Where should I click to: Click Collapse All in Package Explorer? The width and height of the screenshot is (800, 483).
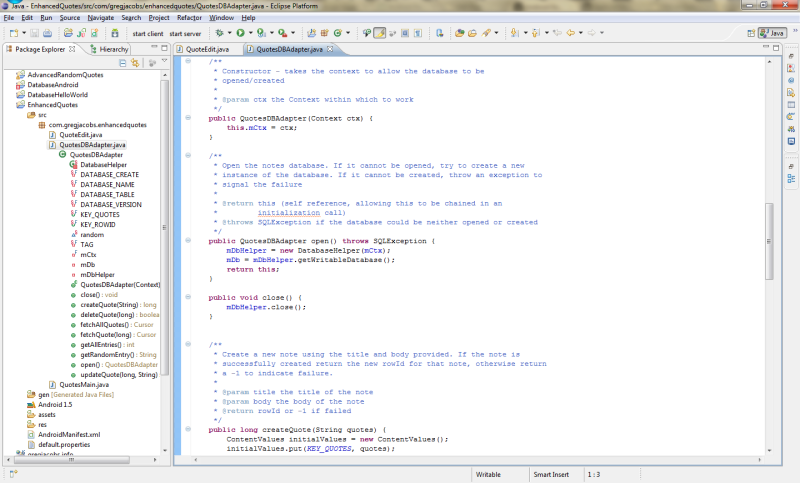point(124,63)
